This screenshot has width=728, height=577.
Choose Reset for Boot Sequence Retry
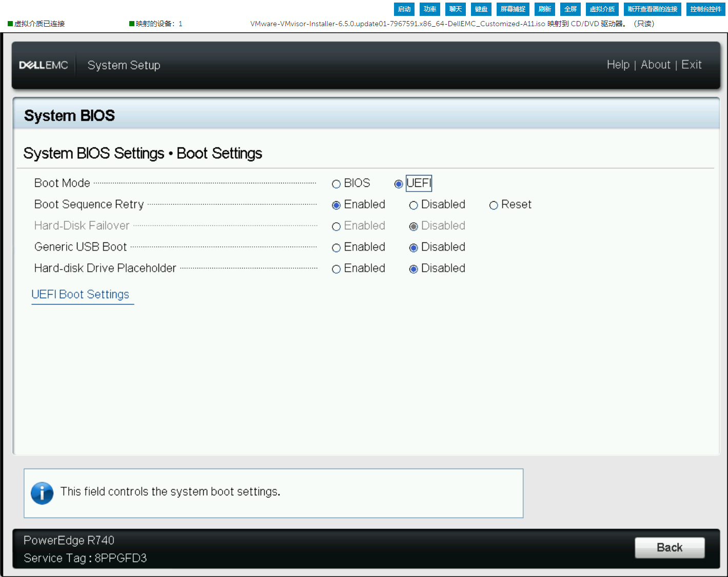point(494,205)
